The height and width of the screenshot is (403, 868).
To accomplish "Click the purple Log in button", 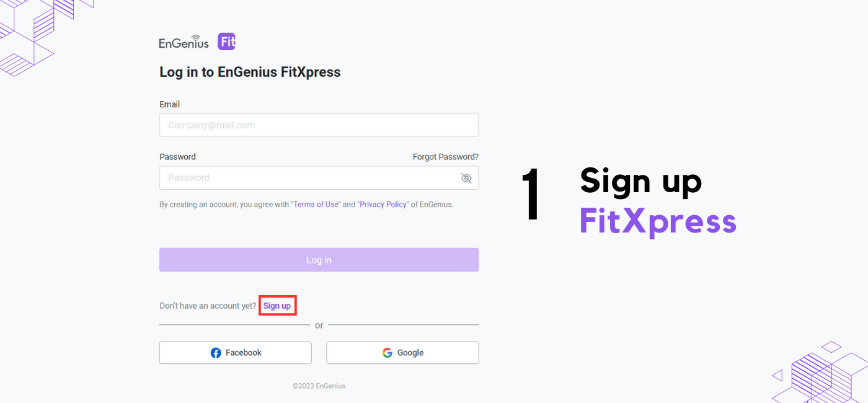I will click(319, 260).
